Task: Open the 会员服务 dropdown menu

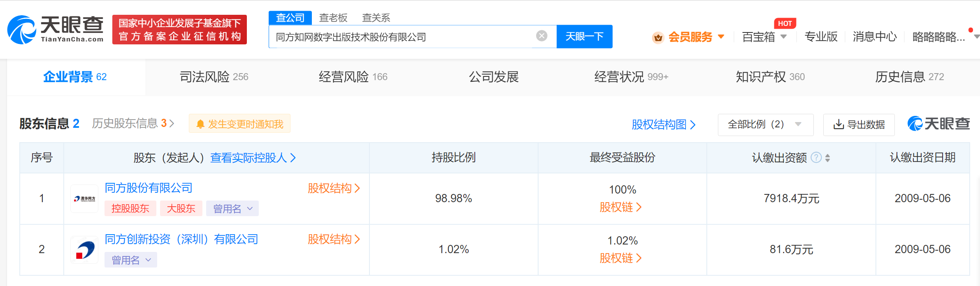Action: (x=696, y=37)
